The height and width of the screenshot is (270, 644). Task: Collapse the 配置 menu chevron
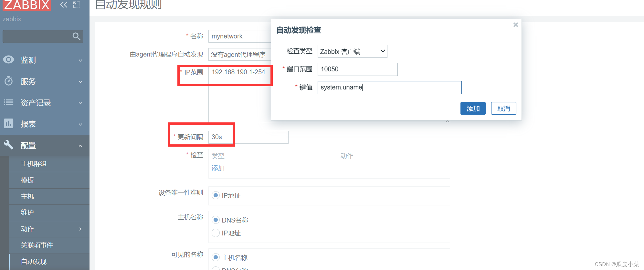(80, 146)
